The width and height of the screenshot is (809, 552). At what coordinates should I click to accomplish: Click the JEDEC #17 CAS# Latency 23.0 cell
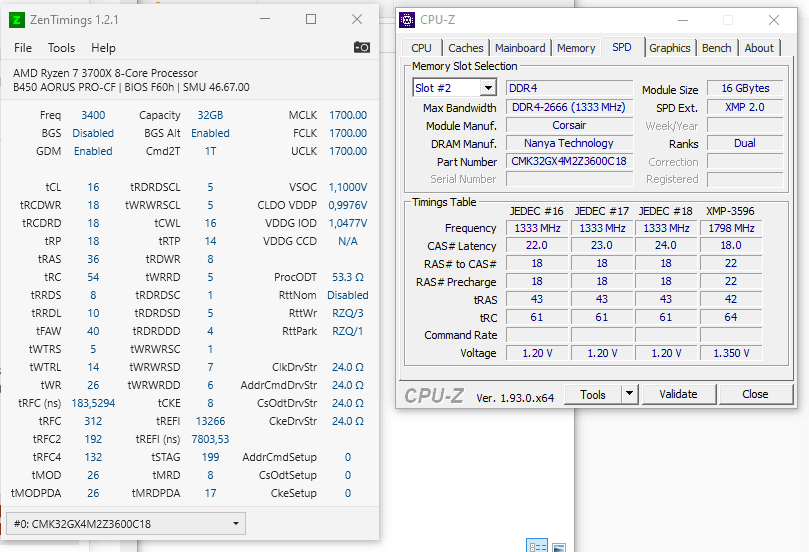(602, 246)
